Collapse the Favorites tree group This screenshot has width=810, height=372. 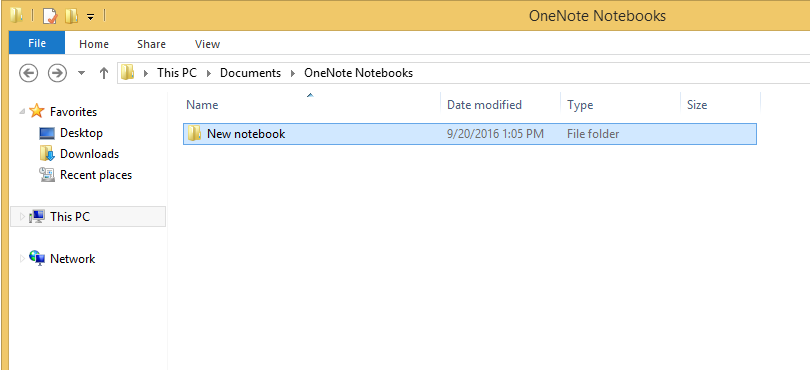(22, 112)
